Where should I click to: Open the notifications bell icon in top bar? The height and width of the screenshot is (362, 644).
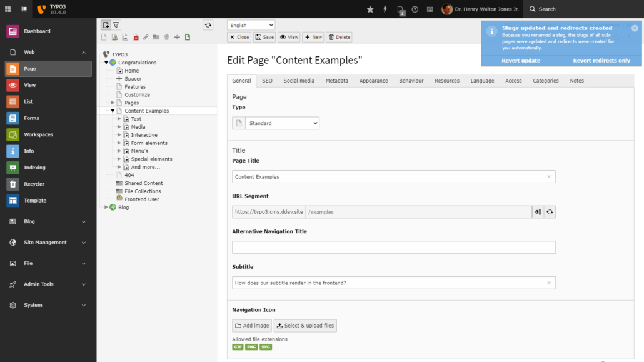pyautogui.click(x=385, y=9)
